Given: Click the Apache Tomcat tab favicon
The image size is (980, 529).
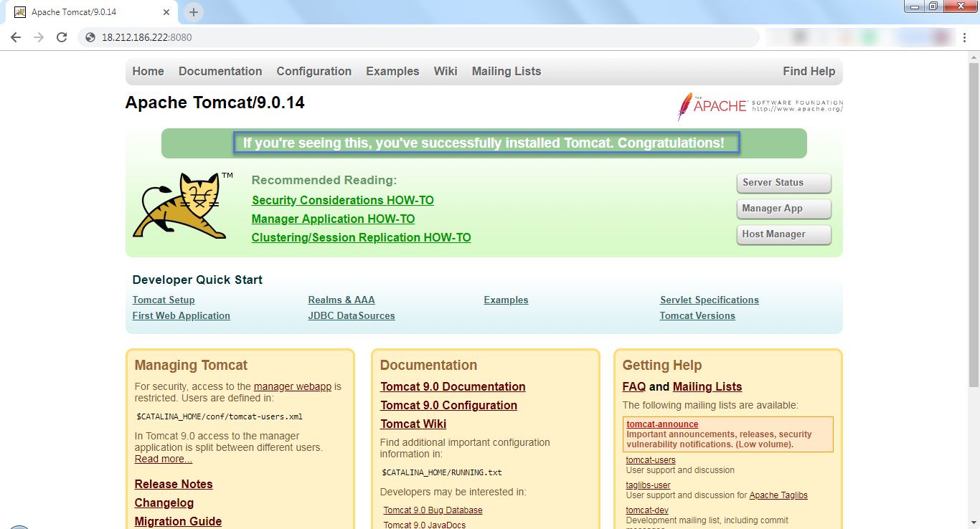Looking at the screenshot, I should tap(19, 11).
